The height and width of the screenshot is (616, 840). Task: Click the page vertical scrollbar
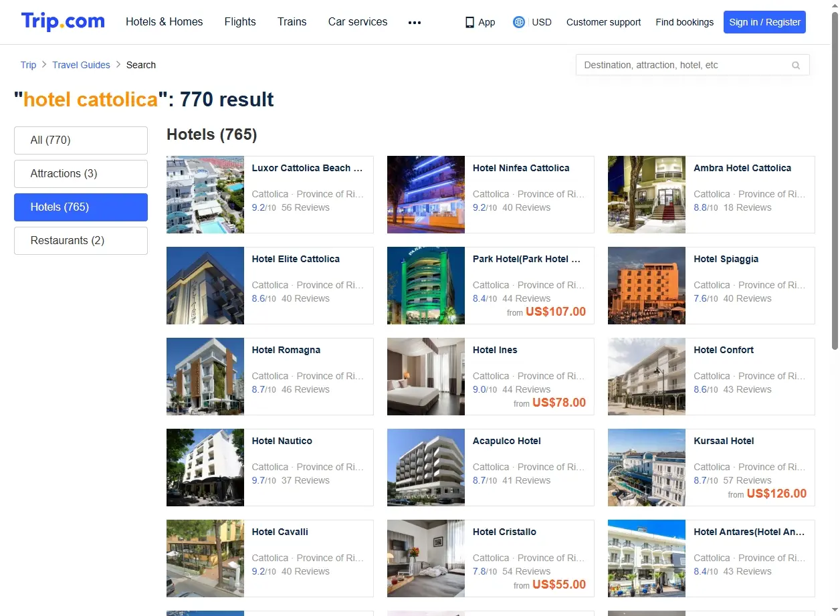pyautogui.click(x=835, y=181)
